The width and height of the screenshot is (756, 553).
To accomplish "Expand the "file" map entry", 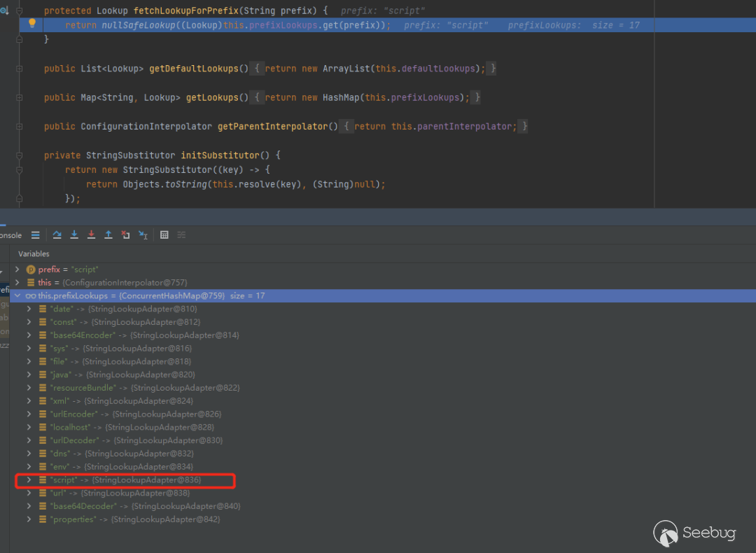I will (x=29, y=361).
